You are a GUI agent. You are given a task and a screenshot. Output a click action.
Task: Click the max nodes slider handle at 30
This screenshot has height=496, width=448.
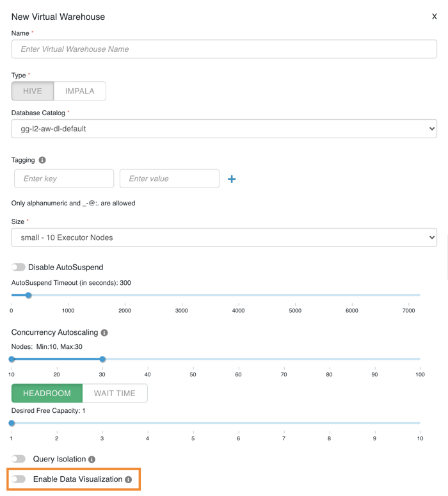click(102, 359)
